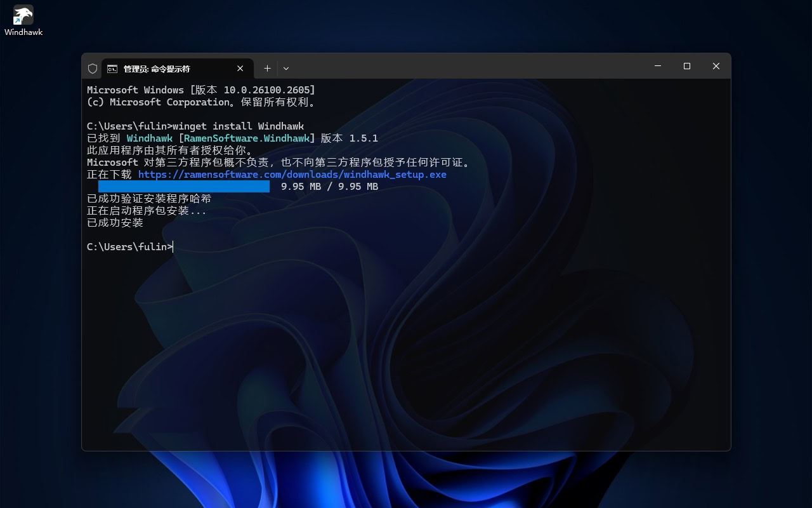Image resolution: width=812 pixels, height=508 pixels.
Task: Maximize the terminal window
Action: click(x=686, y=66)
